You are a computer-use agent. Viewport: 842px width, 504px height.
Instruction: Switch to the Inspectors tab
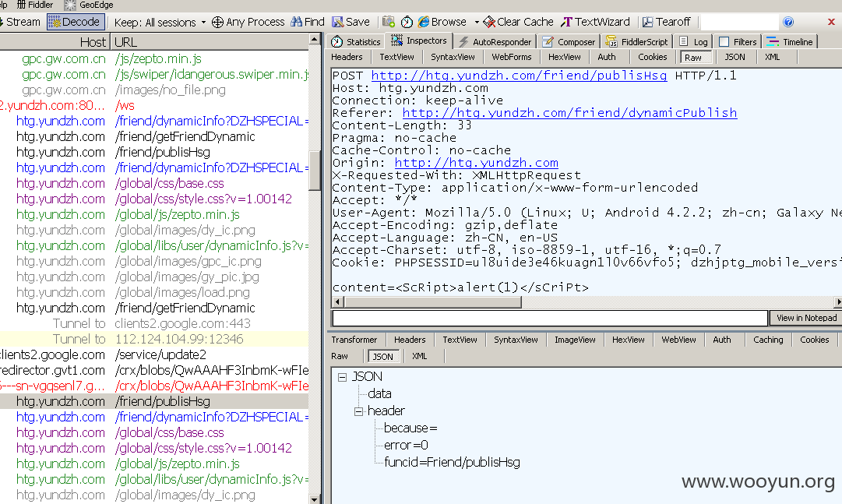coord(419,41)
